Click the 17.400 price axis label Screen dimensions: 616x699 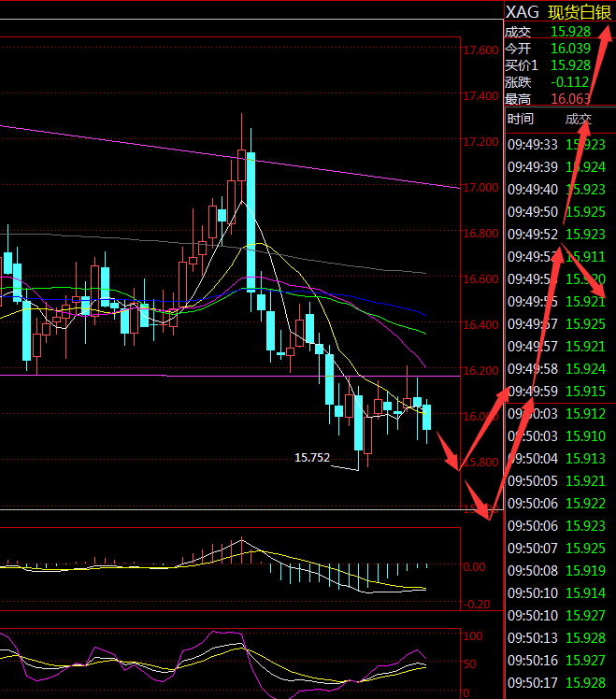[x=480, y=96]
